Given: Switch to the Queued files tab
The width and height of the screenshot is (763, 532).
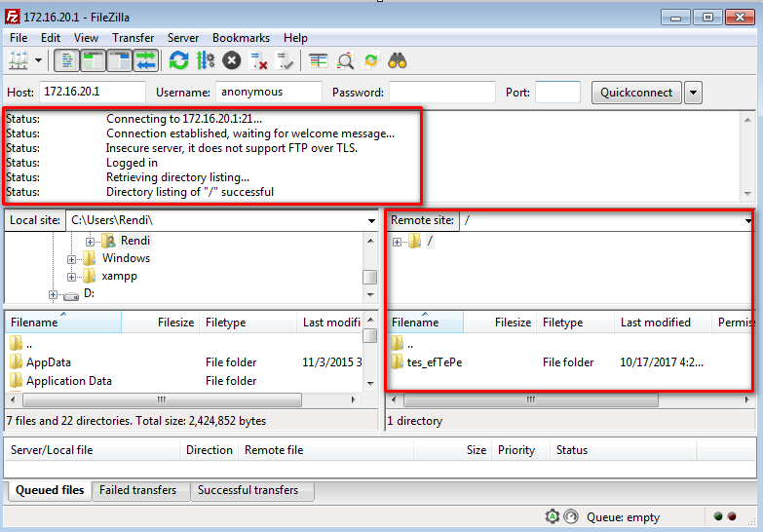Looking at the screenshot, I should (50, 490).
